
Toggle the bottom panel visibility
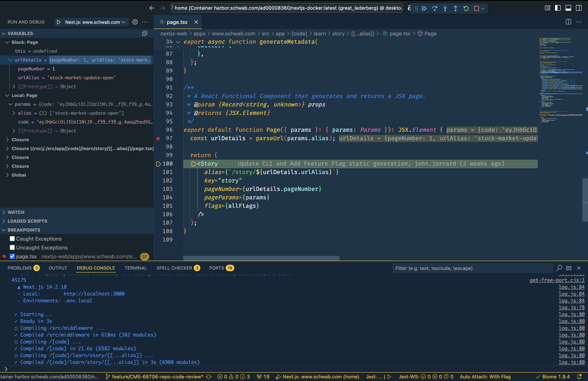point(568,8)
